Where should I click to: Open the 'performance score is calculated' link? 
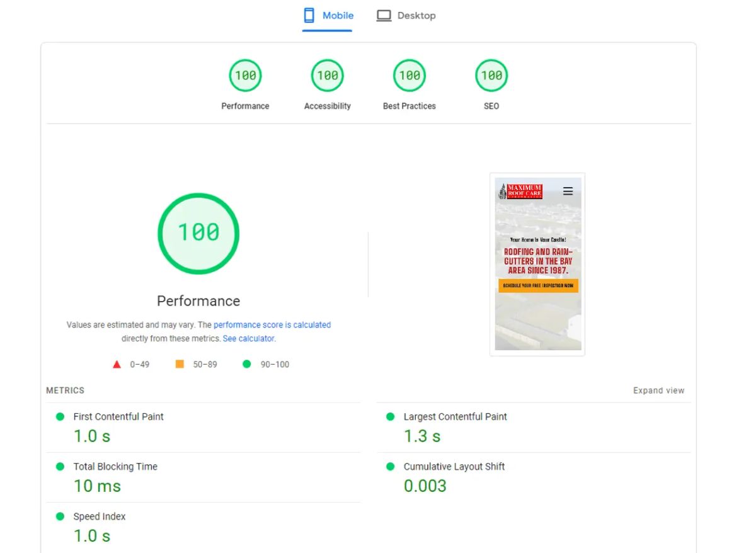272,325
